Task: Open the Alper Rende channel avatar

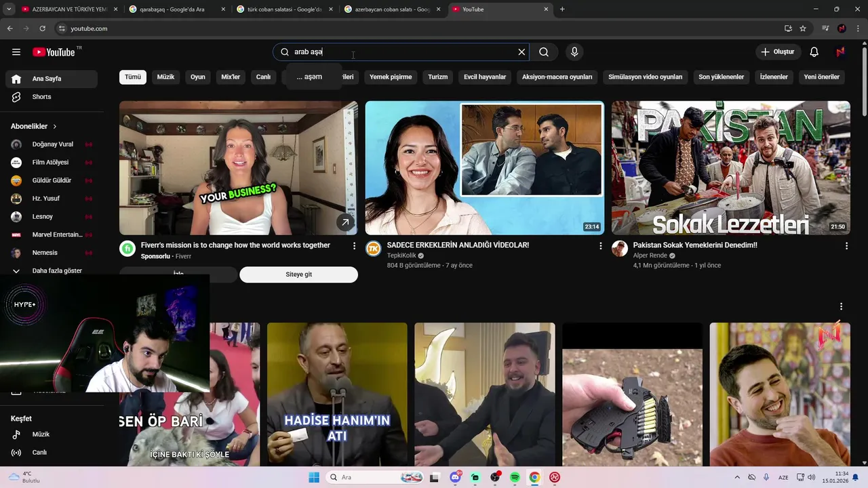Action: coord(620,249)
